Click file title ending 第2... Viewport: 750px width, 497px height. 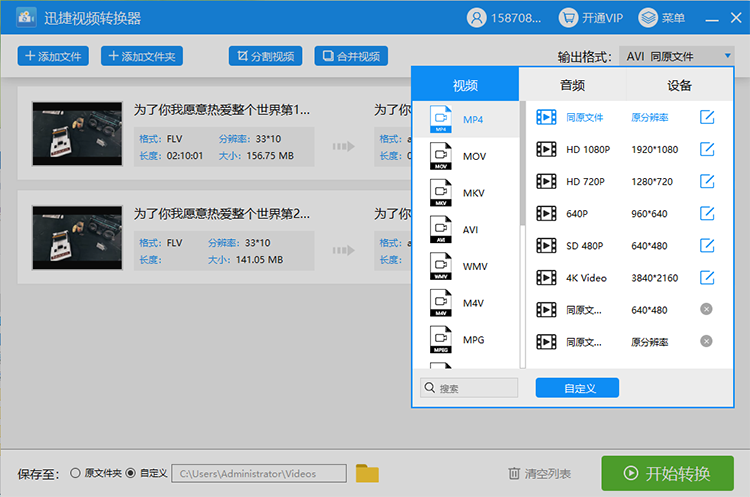[x=222, y=213]
